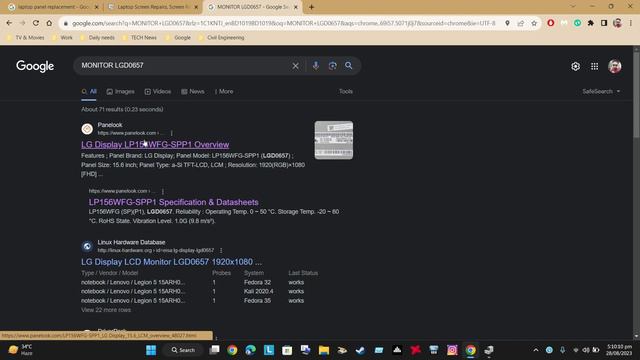Viewport: 640px width, 360px height.
Task: Switch to Images results tab
Action: click(120, 91)
